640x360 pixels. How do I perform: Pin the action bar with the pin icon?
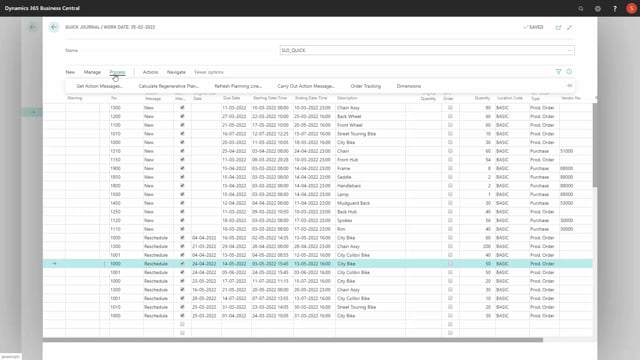click(569, 86)
